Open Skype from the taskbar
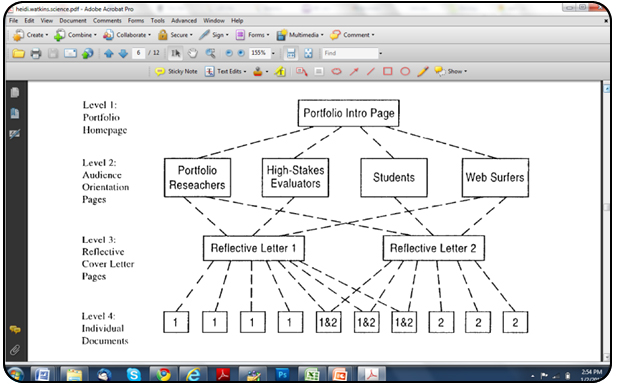Image resolution: width=618 pixels, height=387 pixels. click(134, 374)
